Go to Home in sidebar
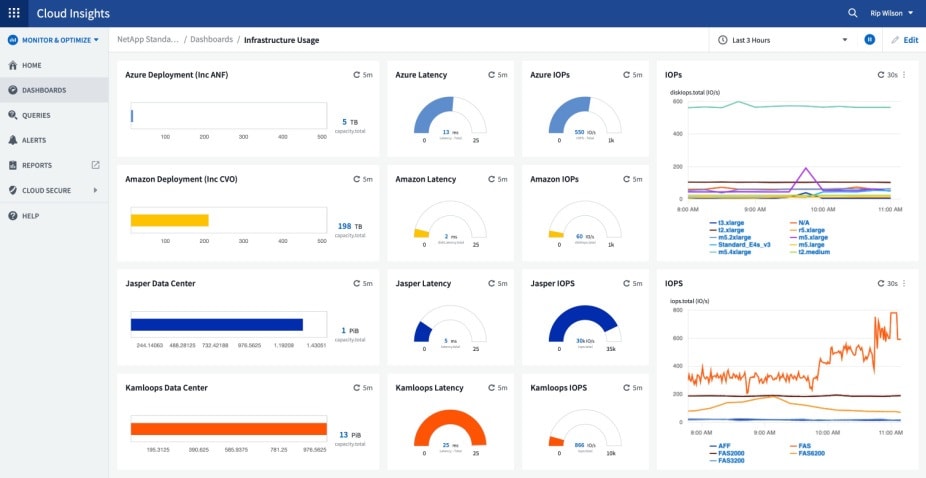 point(54,65)
